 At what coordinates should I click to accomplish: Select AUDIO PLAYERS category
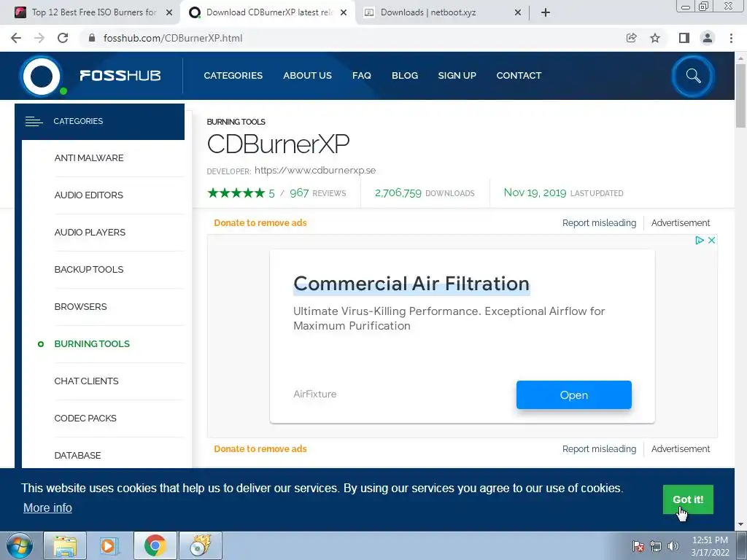(90, 233)
